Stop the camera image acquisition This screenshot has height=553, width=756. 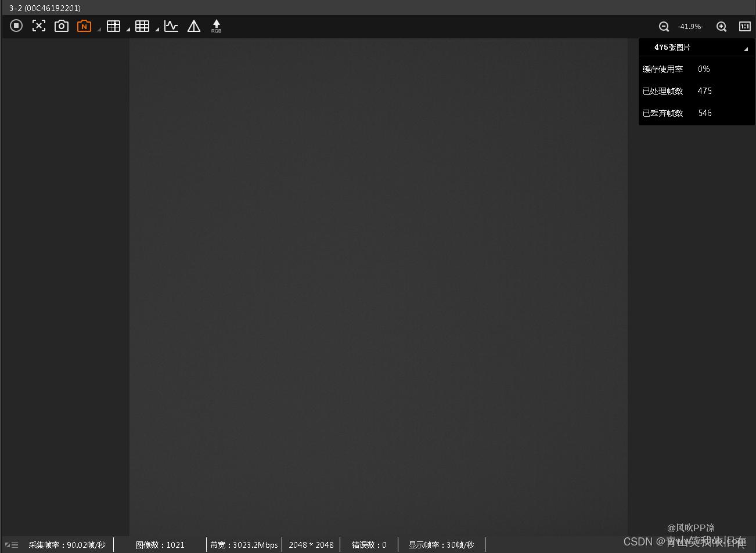pos(16,26)
